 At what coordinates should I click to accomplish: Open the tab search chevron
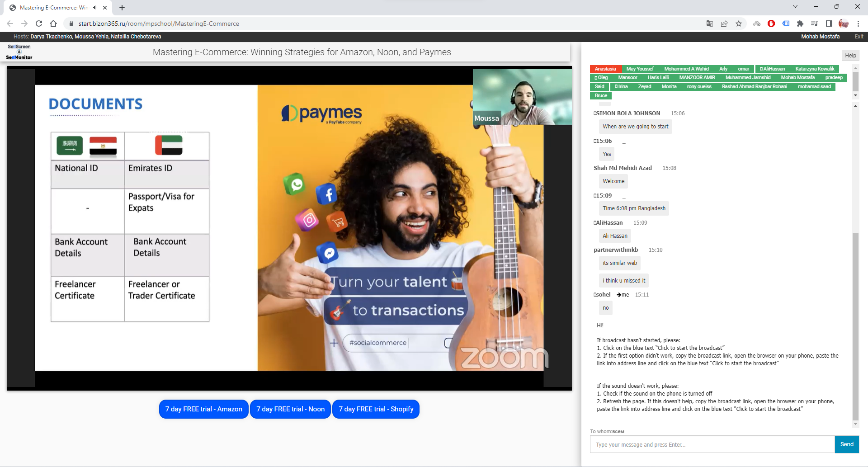click(x=795, y=6)
